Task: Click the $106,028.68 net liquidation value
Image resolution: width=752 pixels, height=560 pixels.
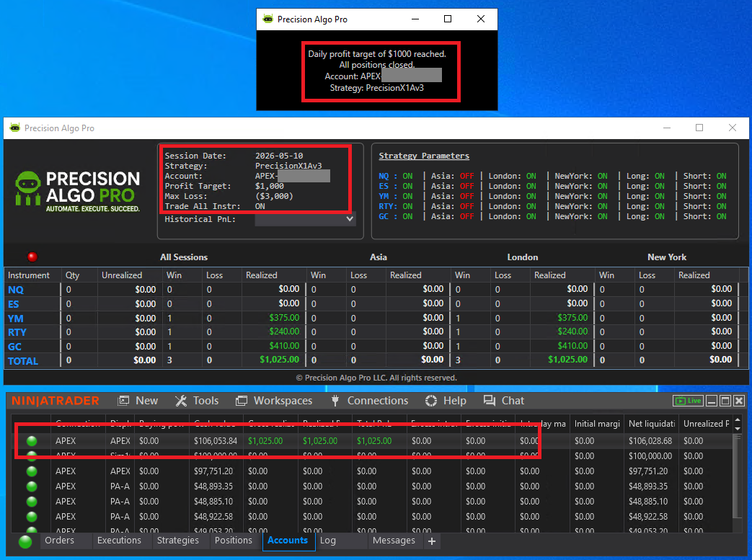Action: click(650, 440)
